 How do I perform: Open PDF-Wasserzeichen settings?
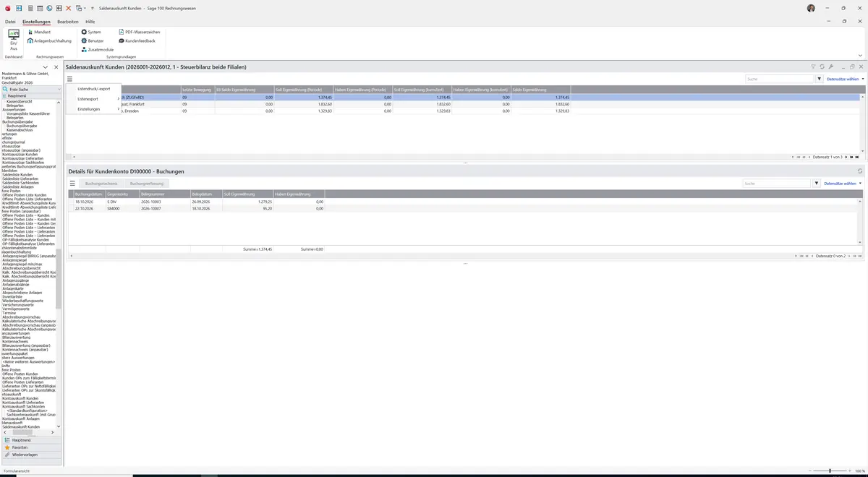140,32
